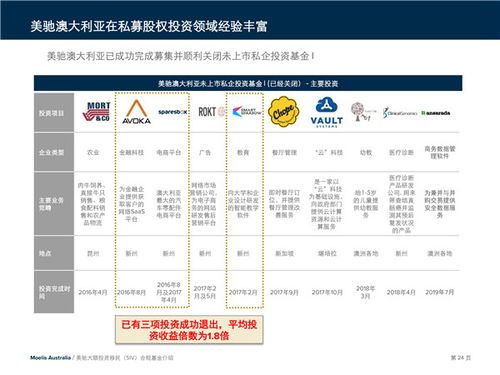Click Mort & Co's 肉牛饲养 business description
Image resolution: width=500 pixels, height=375 pixels.
93,204
